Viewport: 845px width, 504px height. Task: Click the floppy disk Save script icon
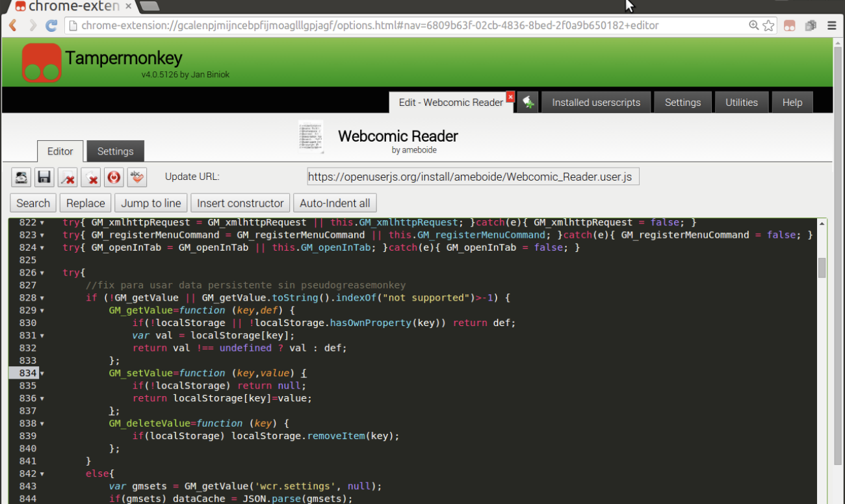click(x=44, y=177)
